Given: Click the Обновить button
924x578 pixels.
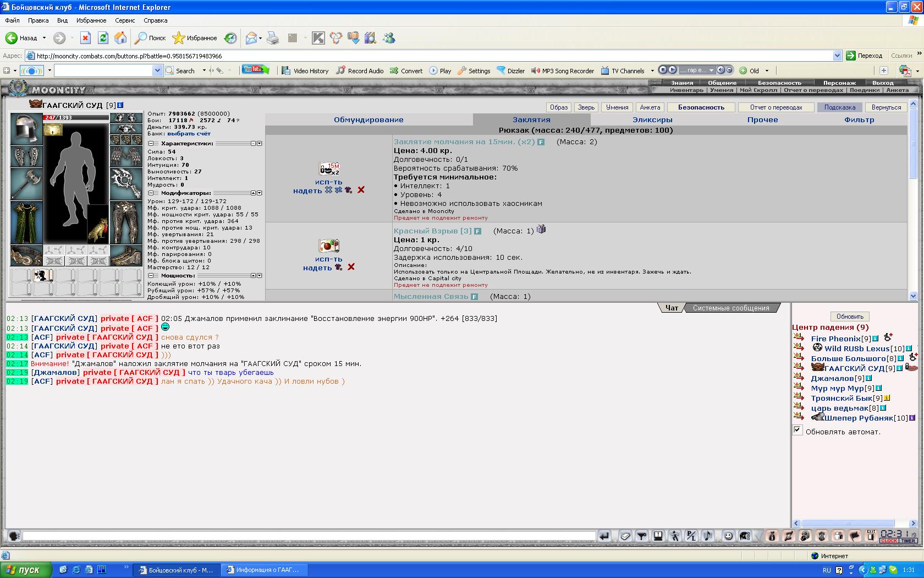Looking at the screenshot, I should pyautogui.click(x=850, y=317).
